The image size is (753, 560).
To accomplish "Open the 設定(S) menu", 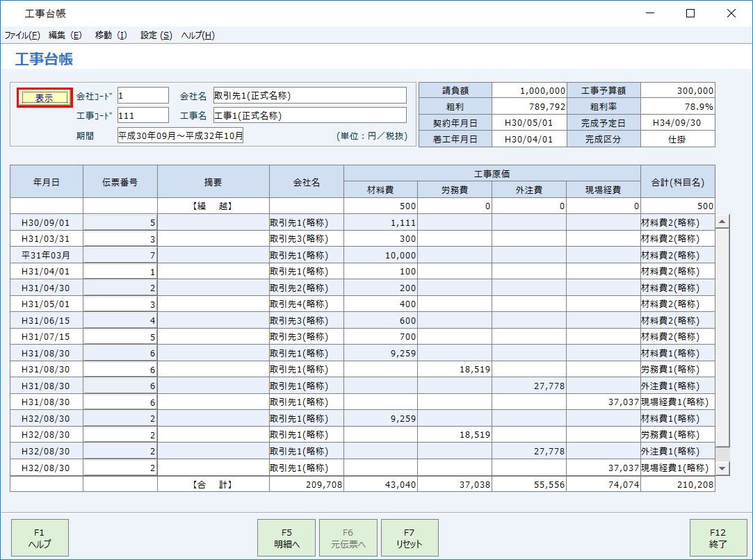I will point(156,35).
